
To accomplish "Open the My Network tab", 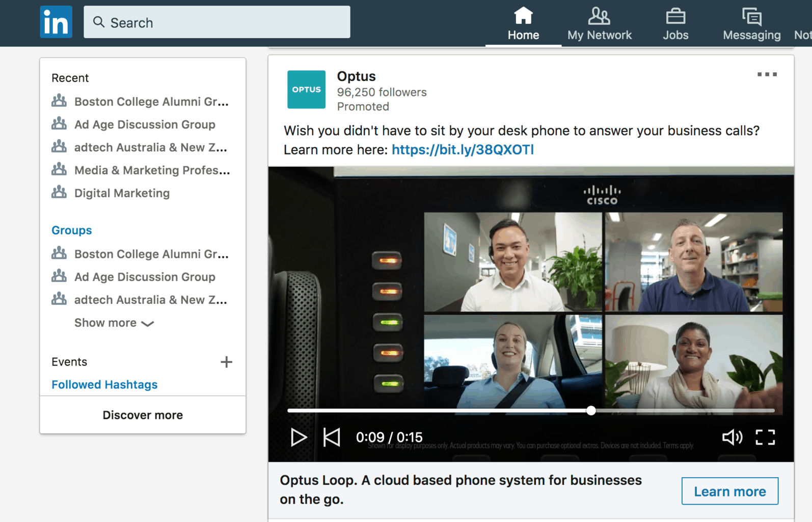I will coord(600,23).
